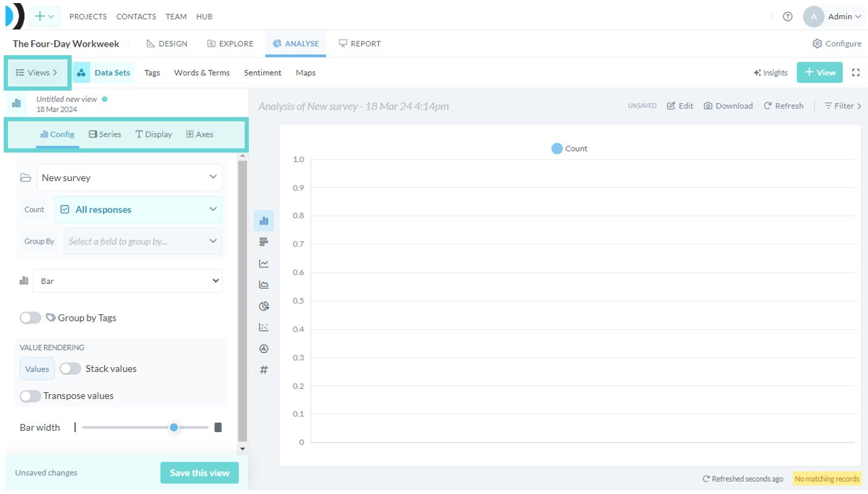Click the Data Sets triangle icon
This screenshot has width=868, height=494.
click(81, 72)
